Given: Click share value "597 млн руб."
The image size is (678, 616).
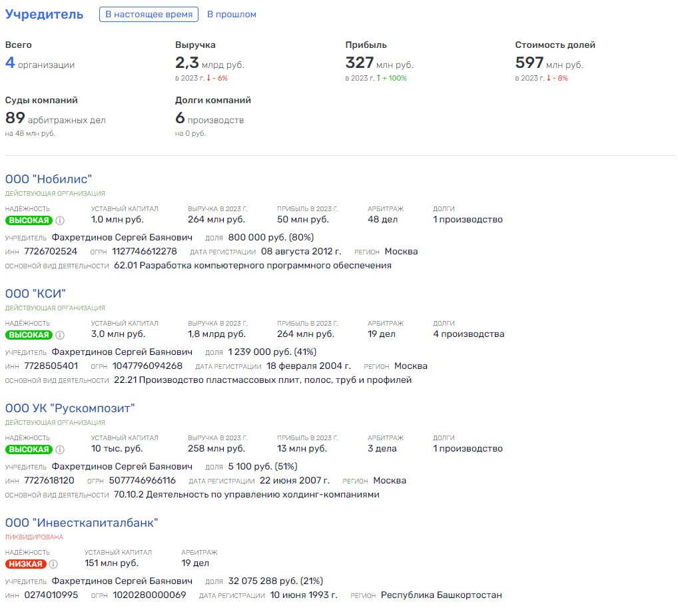Looking at the screenshot, I should (549, 63).
